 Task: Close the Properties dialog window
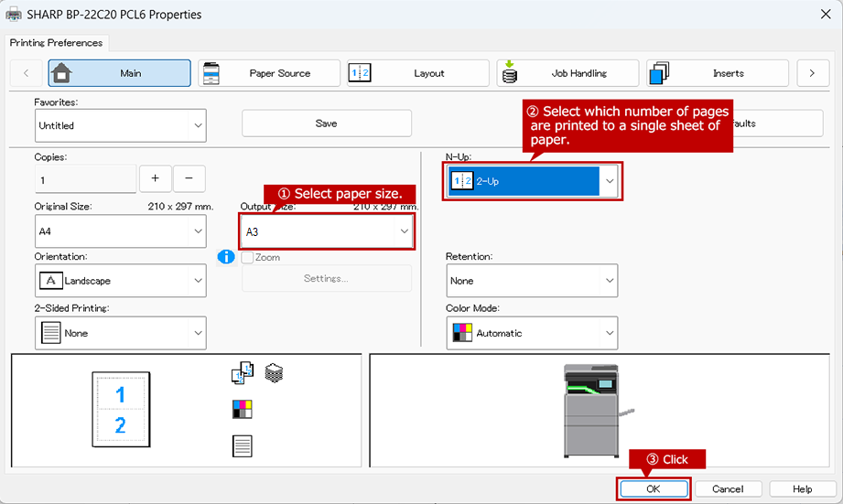coord(826,14)
